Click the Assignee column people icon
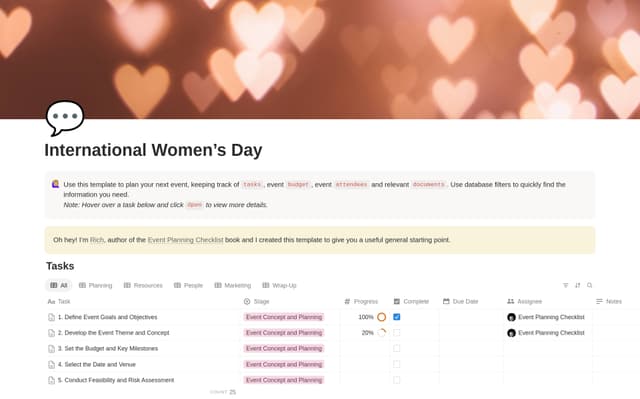Image resolution: width=640 pixels, height=399 pixels. (511, 301)
